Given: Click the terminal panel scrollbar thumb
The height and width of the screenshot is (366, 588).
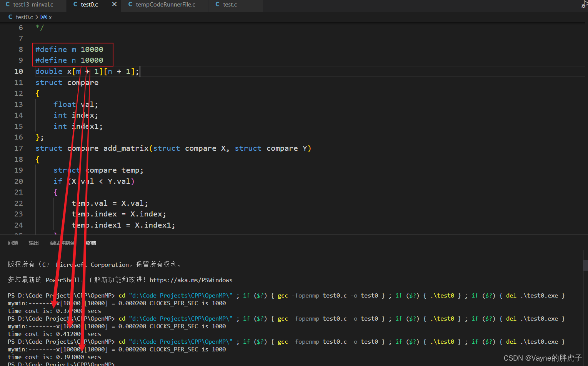Looking at the screenshot, I should tap(585, 265).
